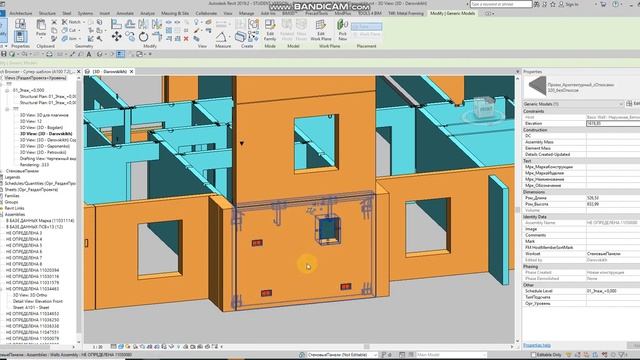Click the Text 'A' icon in quick access toolbar
Viewport: 640px width, 360px height.
coord(89,54)
